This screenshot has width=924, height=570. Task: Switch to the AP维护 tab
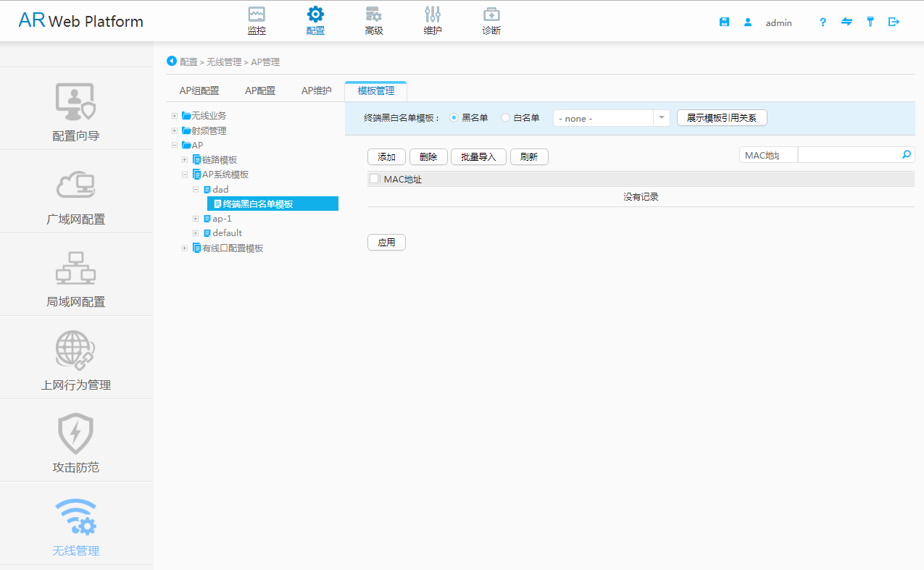(315, 90)
